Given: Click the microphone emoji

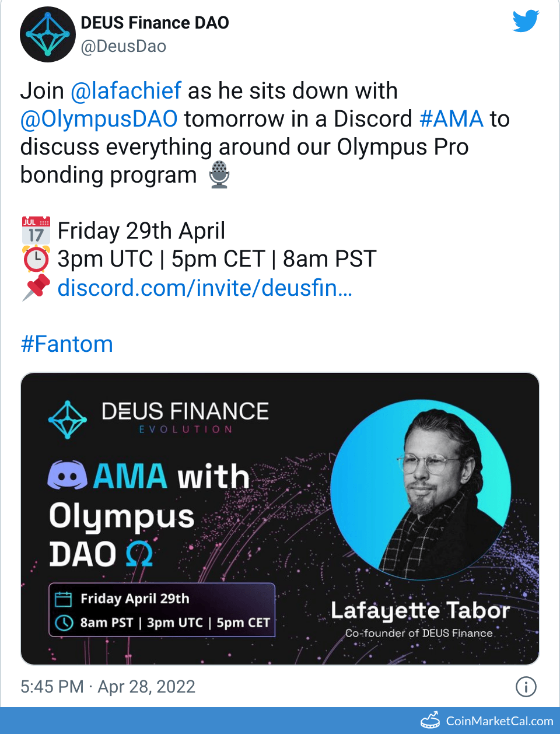Looking at the screenshot, I should tap(219, 174).
